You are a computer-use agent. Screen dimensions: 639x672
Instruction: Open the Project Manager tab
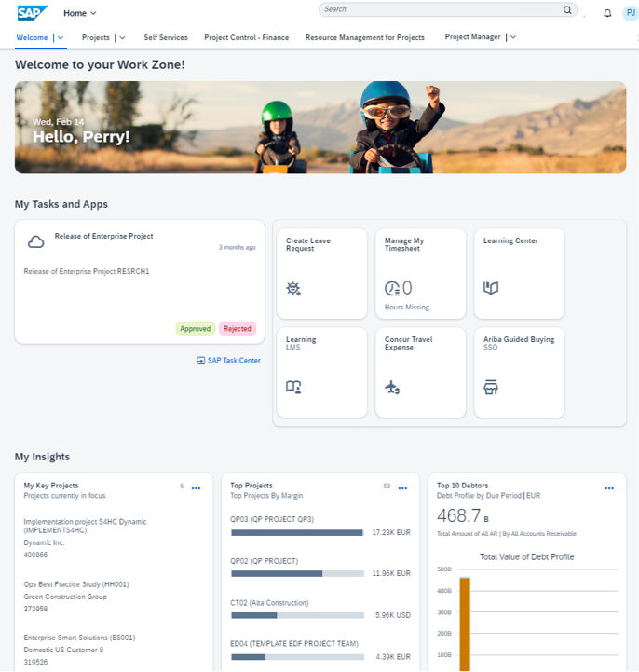472,37
